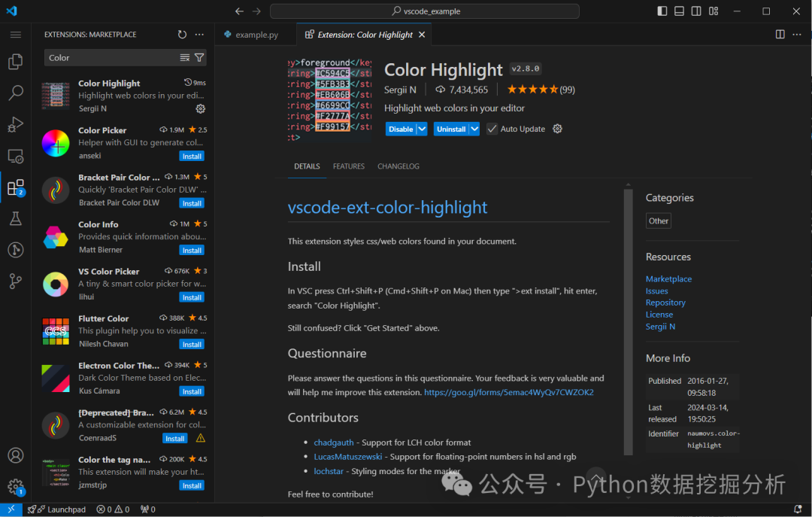Open the vscode_example command center search

[425, 11]
